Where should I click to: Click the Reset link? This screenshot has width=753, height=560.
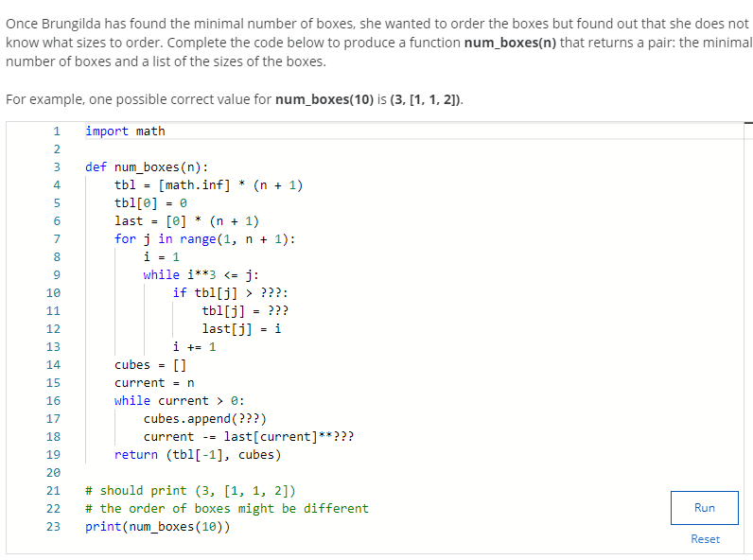coord(705,539)
